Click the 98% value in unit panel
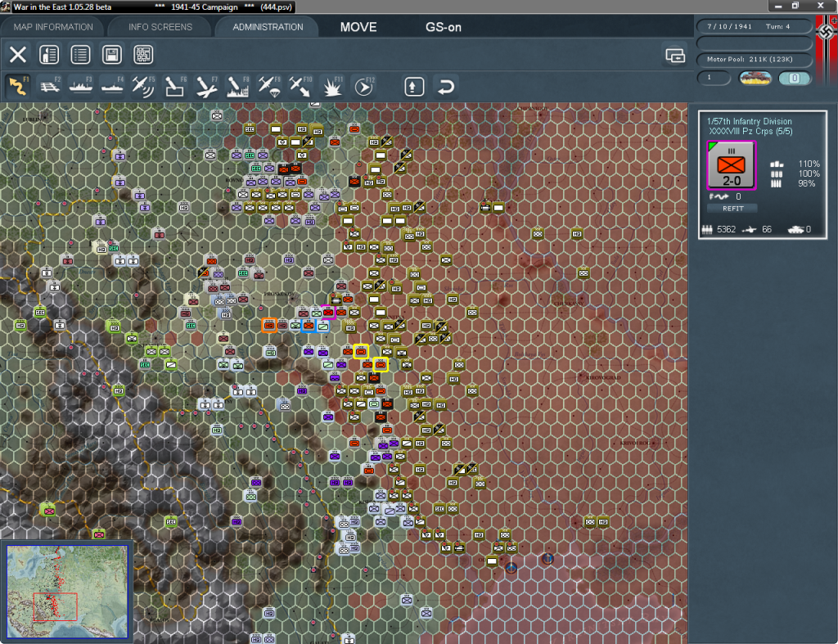 tap(807, 183)
